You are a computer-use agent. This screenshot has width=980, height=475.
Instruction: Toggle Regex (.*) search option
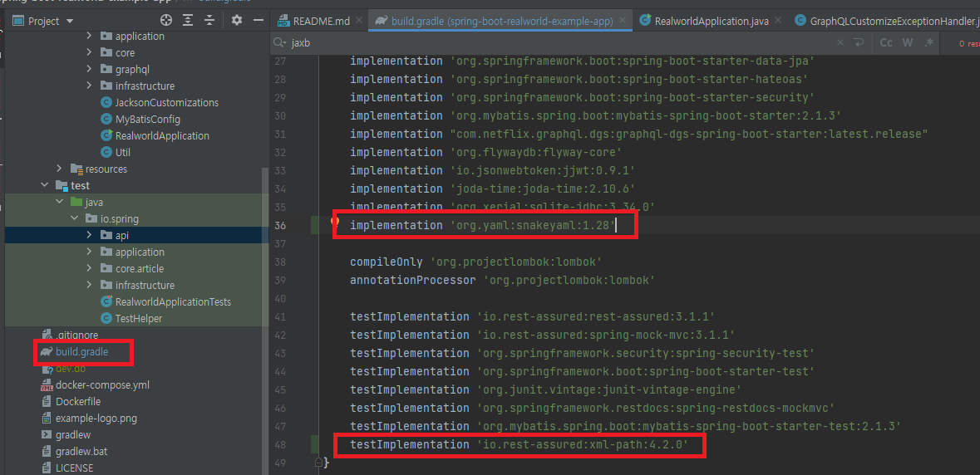pos(929,43)
